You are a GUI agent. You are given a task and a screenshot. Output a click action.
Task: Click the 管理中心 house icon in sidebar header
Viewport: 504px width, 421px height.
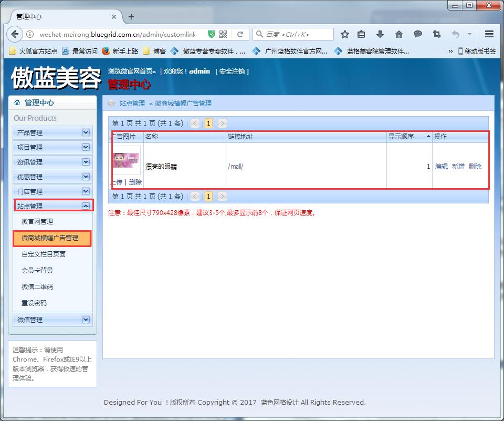(x=16, y=102)
